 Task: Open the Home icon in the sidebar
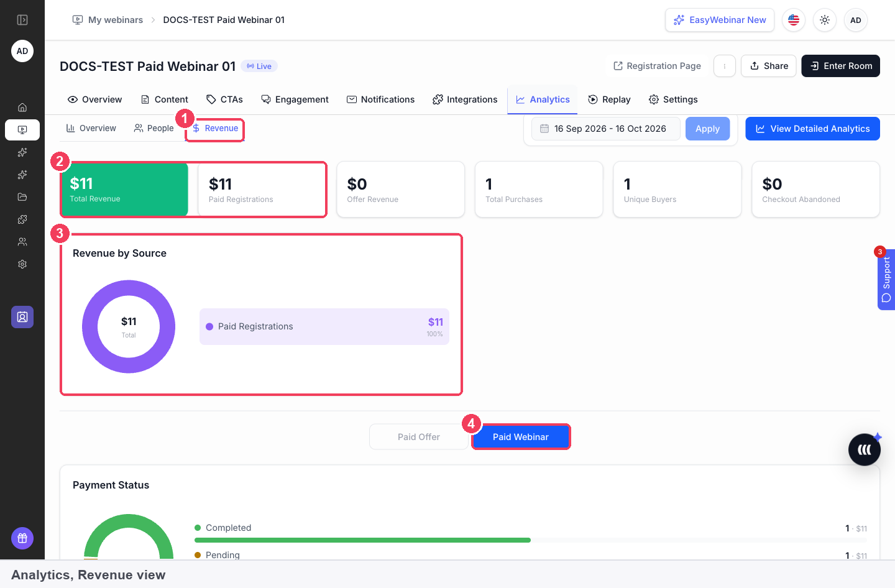22,108
